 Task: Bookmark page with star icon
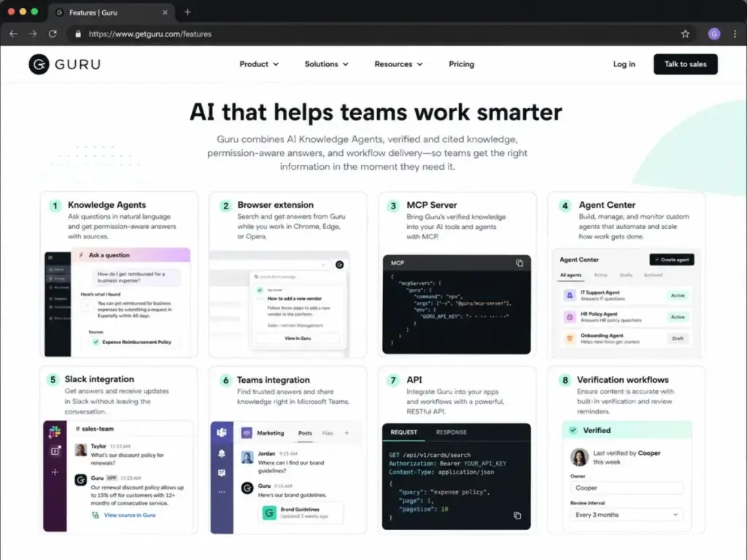(685, 34)
